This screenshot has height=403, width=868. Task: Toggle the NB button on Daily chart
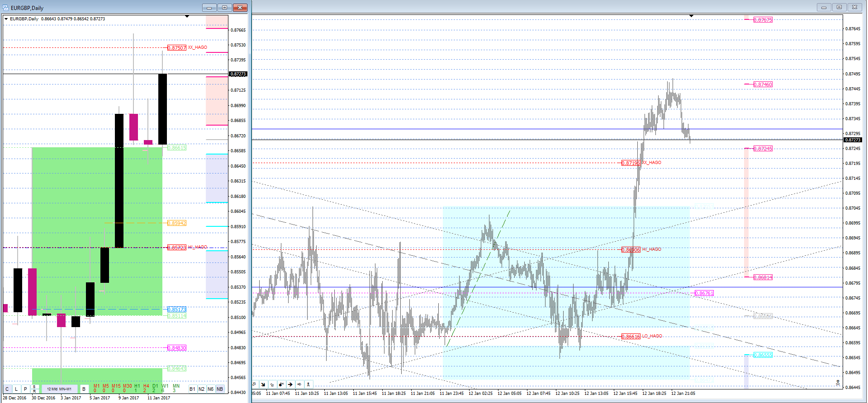(x=220, y=389)
